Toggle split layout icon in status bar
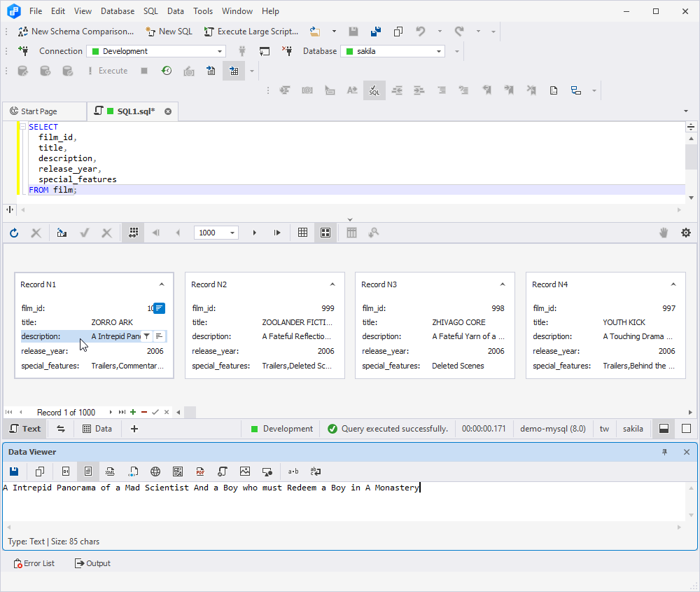 [x=664, y=429]
